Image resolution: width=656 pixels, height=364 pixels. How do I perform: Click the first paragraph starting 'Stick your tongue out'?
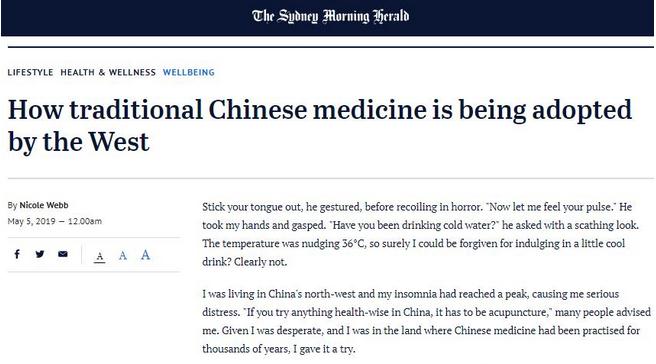(420, 234)
